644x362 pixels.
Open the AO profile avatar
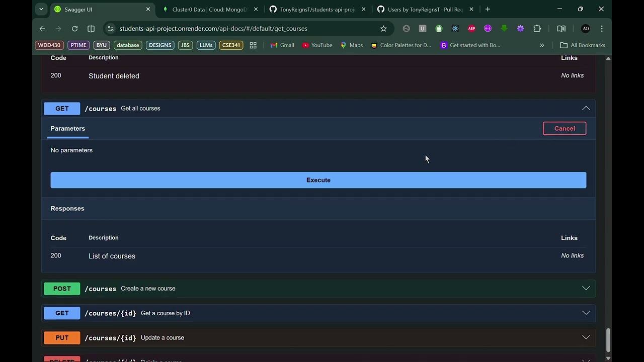pos(586,29)
